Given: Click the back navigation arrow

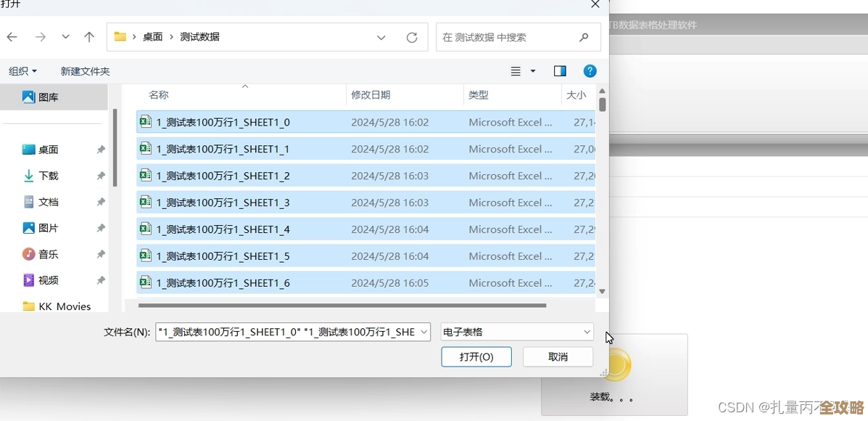Looking at the screenshot, I should 12,37.
